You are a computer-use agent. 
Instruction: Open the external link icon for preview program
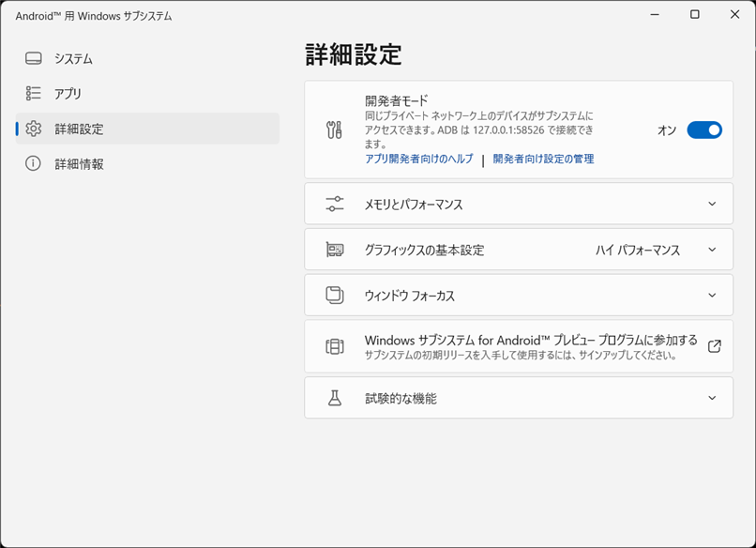click(714, 346)
